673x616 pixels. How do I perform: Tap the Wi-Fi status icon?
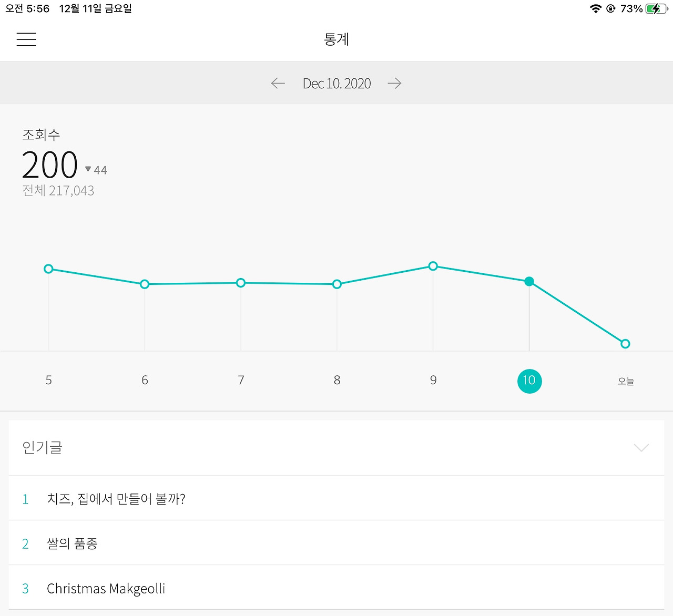tap(596, 8)
